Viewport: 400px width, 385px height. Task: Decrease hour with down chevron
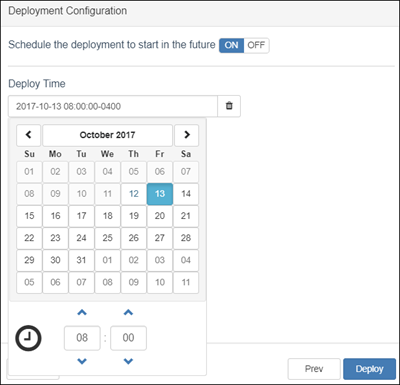point(82,361)
